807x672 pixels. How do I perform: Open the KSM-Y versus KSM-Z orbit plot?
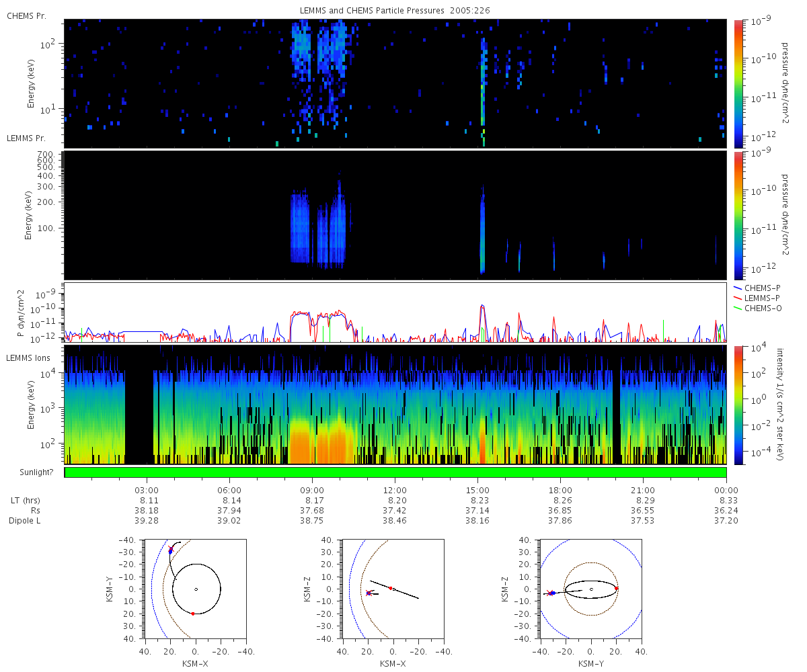point(591,589)
